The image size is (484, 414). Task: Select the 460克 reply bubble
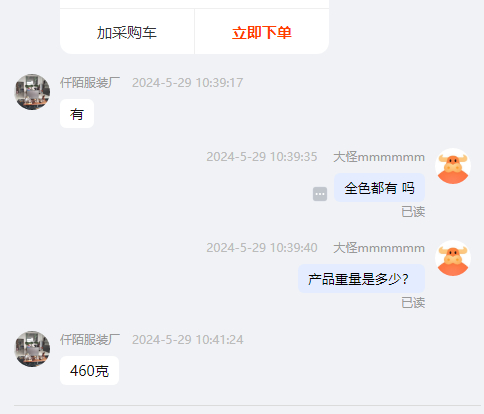point(89,370)
